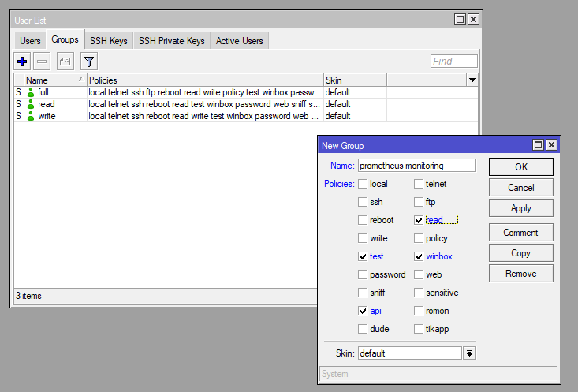This screenshot has width=578, height=392.
Task: Disable the api policy checkbox
Action: 363,311
